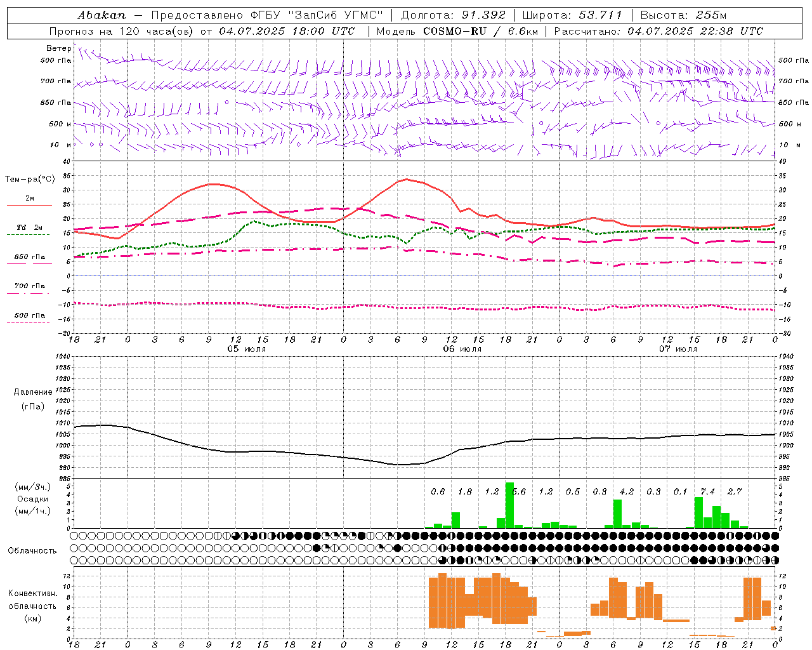Click the "05 июля" date label
812x650 pixels.
pyautogui.click(x=247, y=349)
